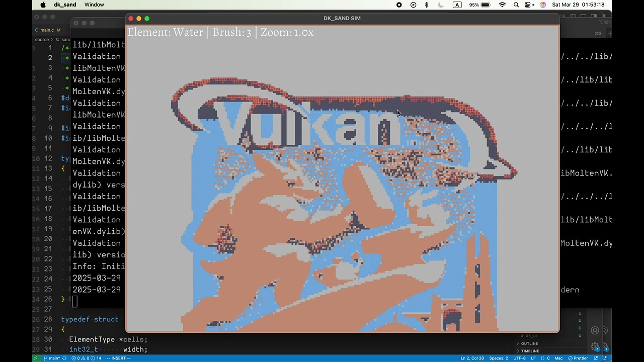Open the Wi-Fi menu
The width and height of the screenshot is (644, 362).
click(x=502, y=5)
